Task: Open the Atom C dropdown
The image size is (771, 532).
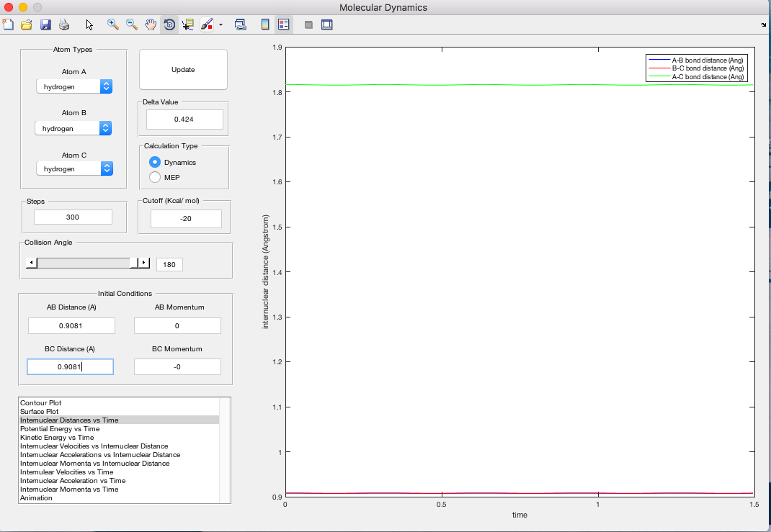Action: point(74,168)
